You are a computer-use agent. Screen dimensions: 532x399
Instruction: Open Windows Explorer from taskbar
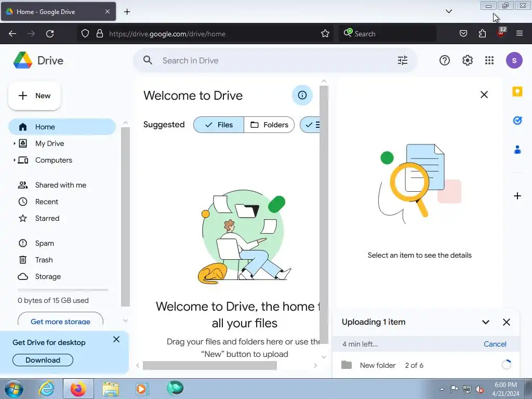(x=111, y=389)
